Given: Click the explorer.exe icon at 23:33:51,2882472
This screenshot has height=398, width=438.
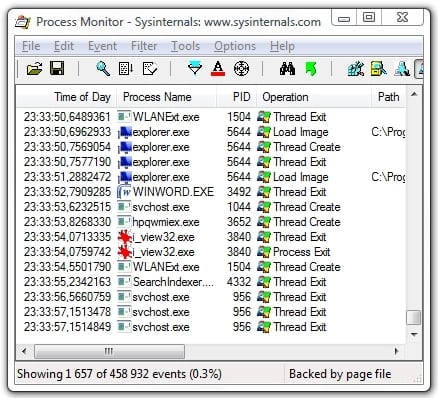Looking at the screenshot, I should pos(125,177).
